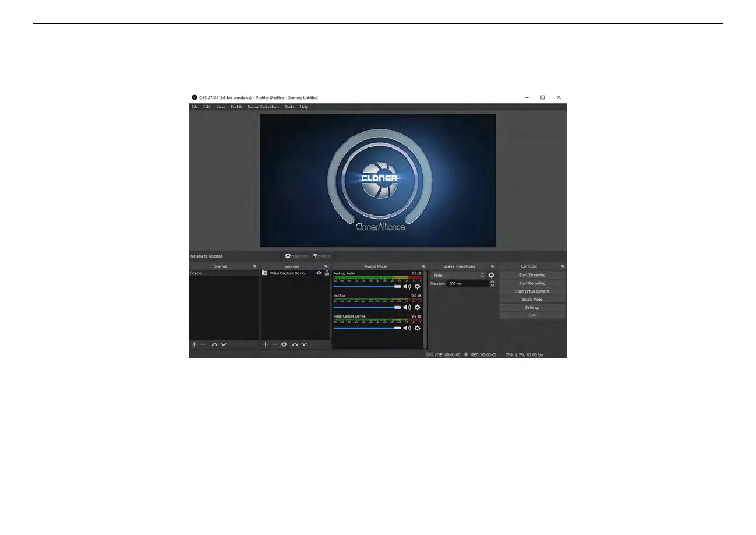Close the OBS window
Screen dimensions: 756x535
(559, 97)
